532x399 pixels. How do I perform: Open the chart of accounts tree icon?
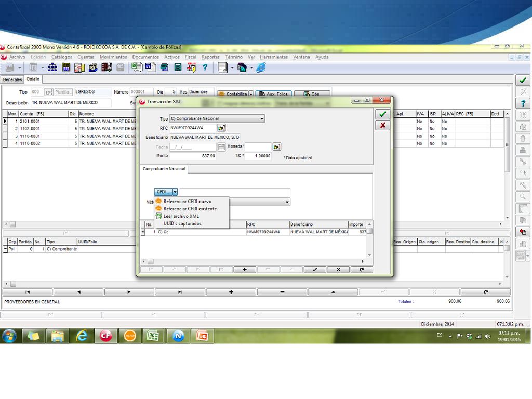tap(52, 68)
